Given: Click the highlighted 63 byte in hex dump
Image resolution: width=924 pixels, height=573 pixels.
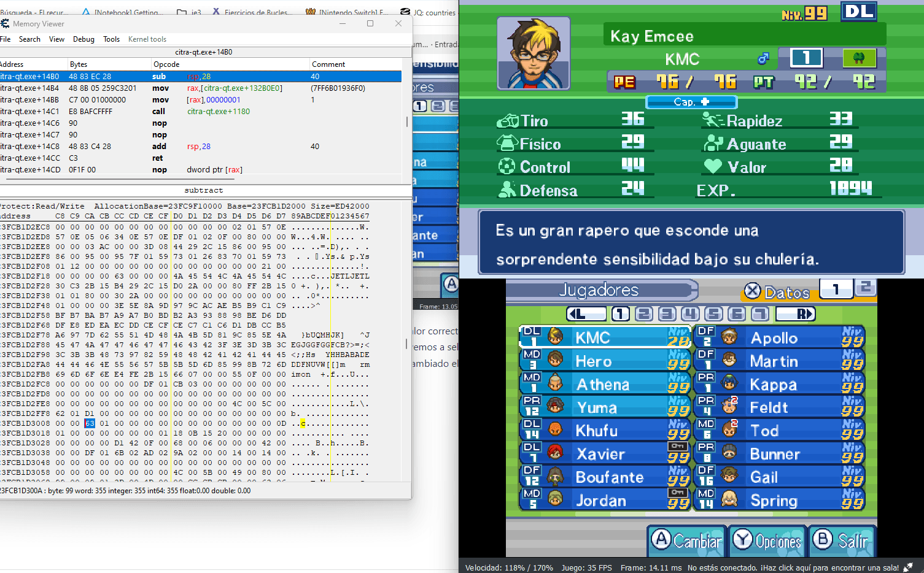Looking at the screenshot, I should (90, 423).
